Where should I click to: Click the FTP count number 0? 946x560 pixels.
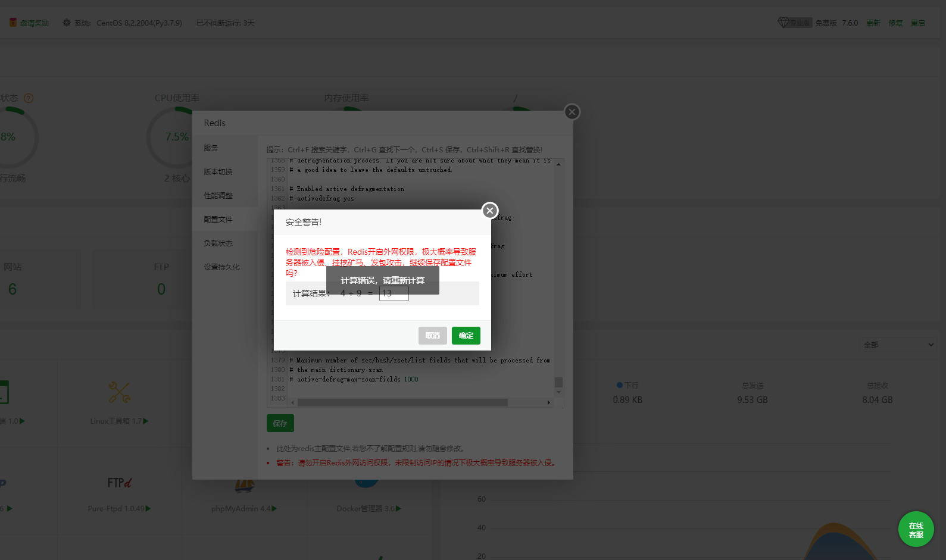(x=161, y=289)
